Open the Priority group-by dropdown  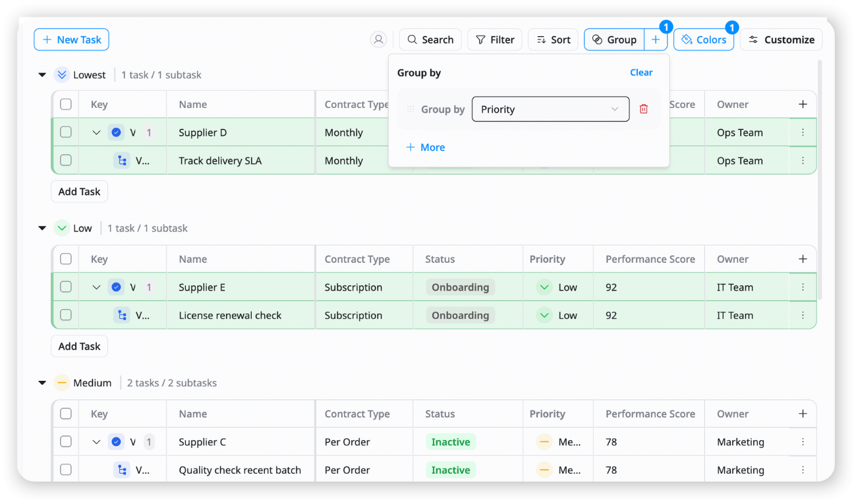point(550,109)
